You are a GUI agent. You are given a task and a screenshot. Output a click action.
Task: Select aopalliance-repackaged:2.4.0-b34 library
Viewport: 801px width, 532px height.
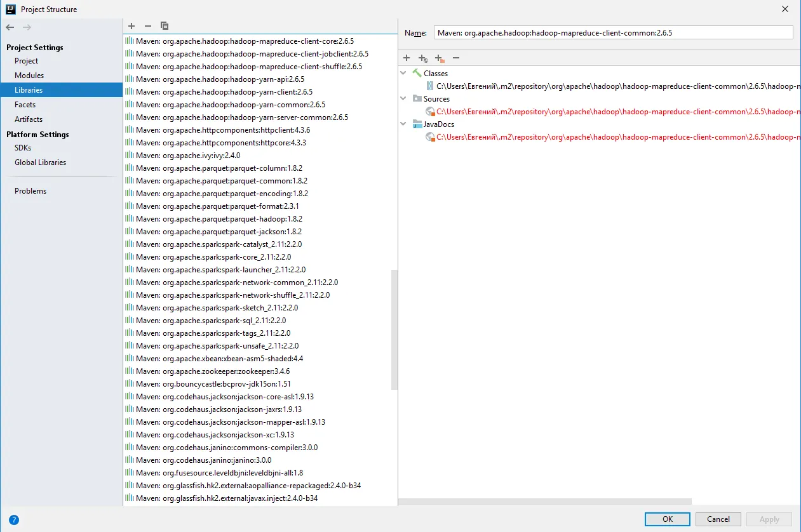pyautogui.click(x=260, y=485)
